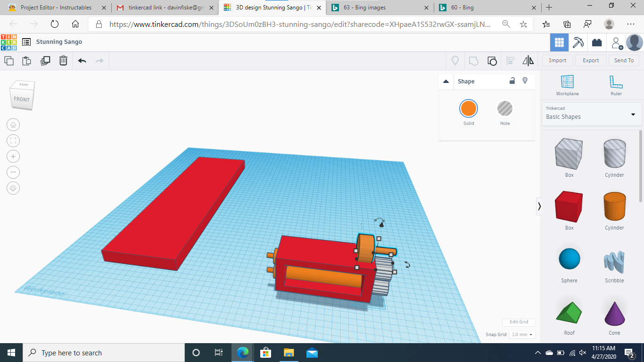Switch to orthographic view icon
The width and height of the screenshot is (644, 362).
pyautogui.click(x=13, y=188)
